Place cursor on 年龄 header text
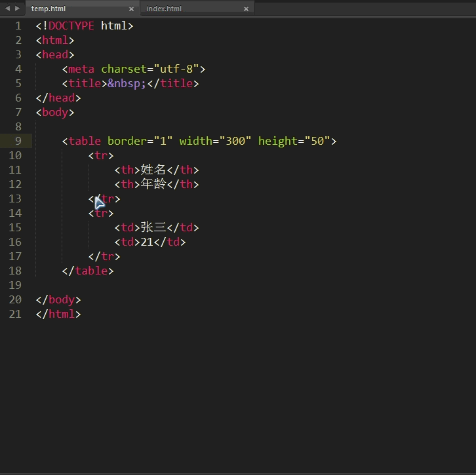This screenshot has height=475, width=476. pyautogui.click(x=153, y=184)
